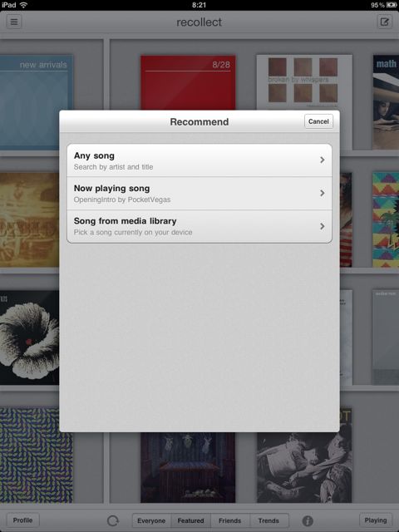Tap the battery indicator in status bar
The height and width of the screenshot is (532, 399).
pos(392,5)
